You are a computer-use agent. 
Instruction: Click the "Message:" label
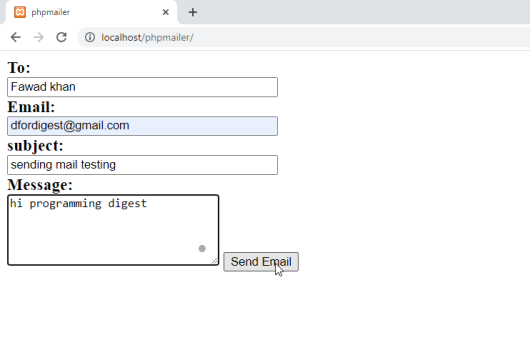(40, 185)
